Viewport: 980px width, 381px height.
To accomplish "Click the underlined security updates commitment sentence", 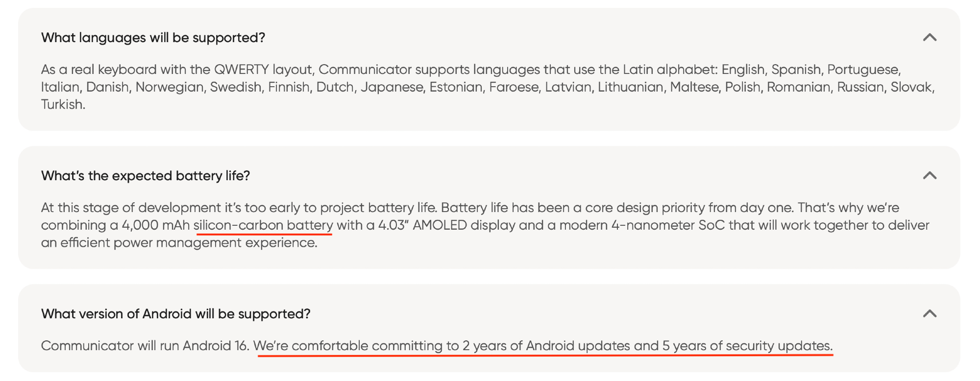I will point(542,346).
